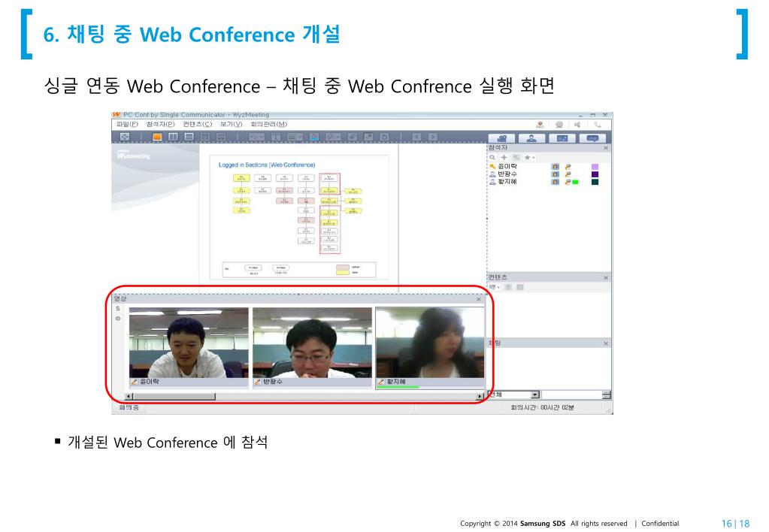Click the plus add-participant icon
Viewport: 769px width, 532px height.
click(504, 157)
